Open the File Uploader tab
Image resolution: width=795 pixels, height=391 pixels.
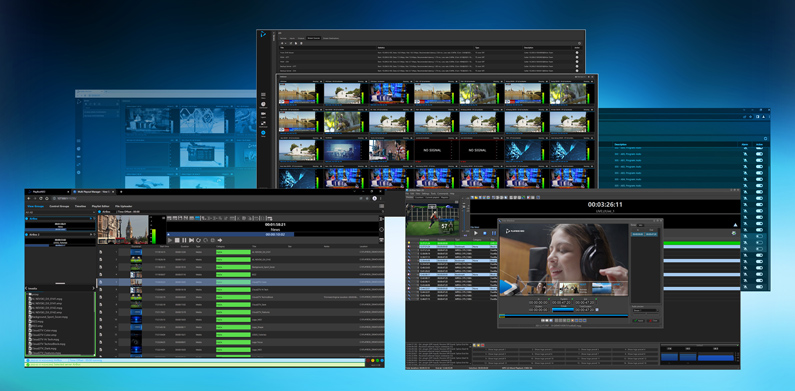point(123,206)
